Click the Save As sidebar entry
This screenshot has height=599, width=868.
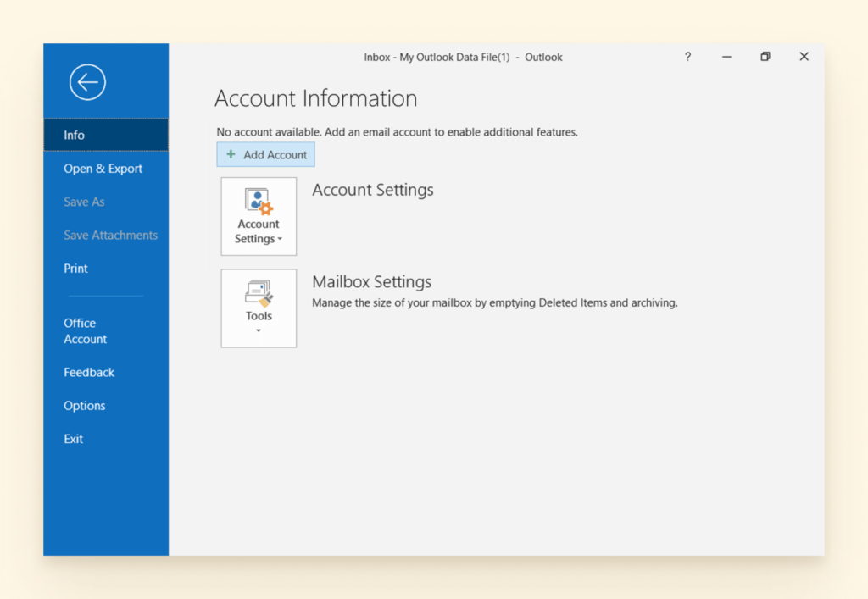click(x=84, y=202)
